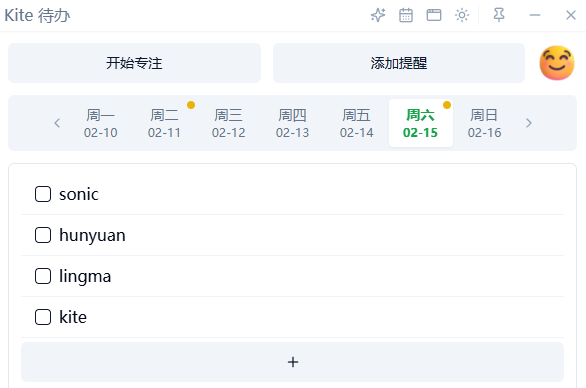Screen dimensions: 586x388
Task: Select the 周四 02-13 tab
Action: point(292,123)
